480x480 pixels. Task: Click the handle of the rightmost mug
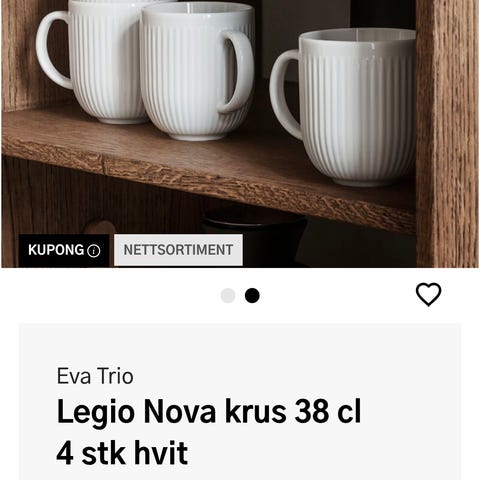[x=285, y=95]
